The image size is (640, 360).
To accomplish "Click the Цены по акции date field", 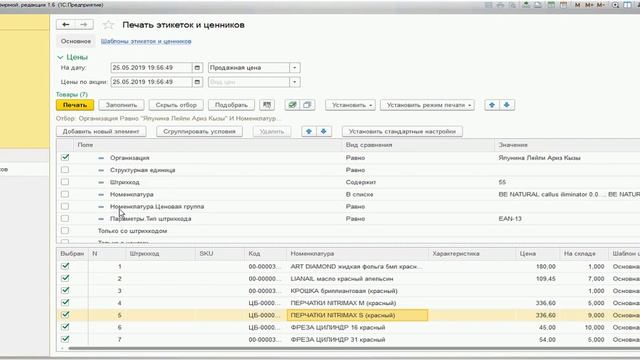I will pos(151,82).
